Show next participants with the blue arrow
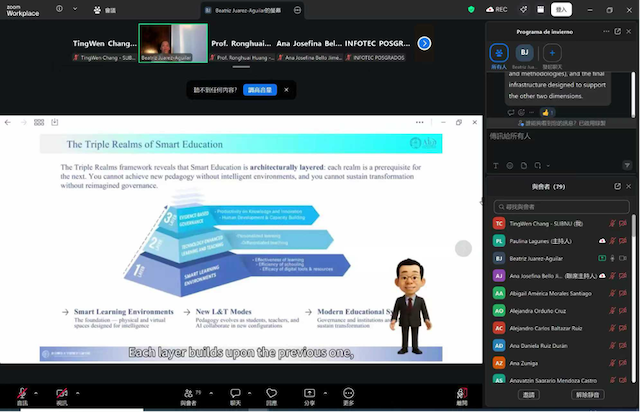 coord(424,43)
